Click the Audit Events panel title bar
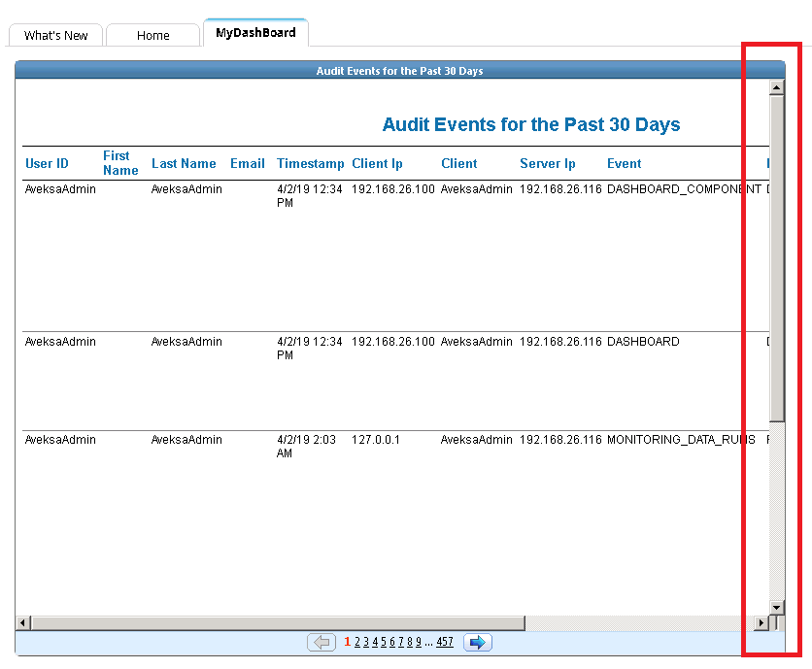This screenshot has width=812, height=669. point(399,69)
